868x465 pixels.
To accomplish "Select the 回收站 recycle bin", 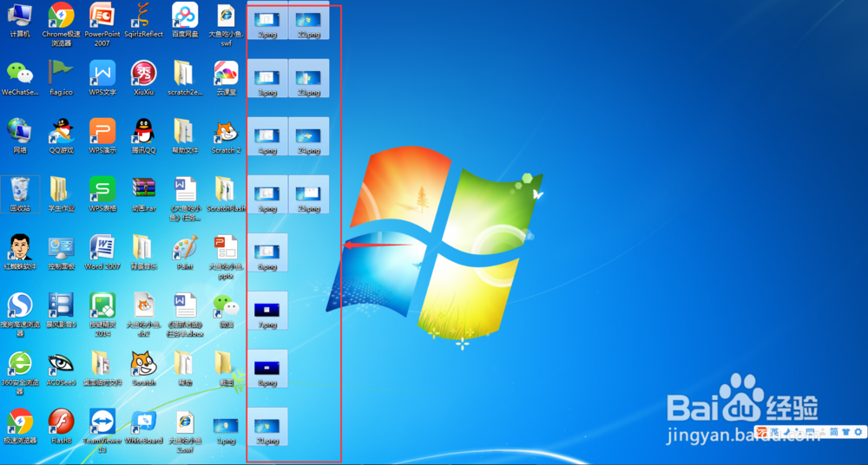I will pos(20,194).
